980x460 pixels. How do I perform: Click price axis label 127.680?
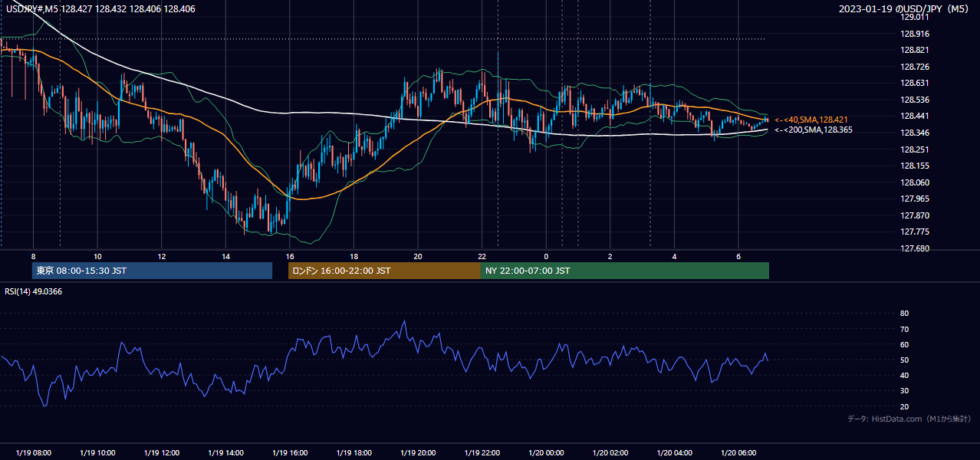click(x=914, y=248)
